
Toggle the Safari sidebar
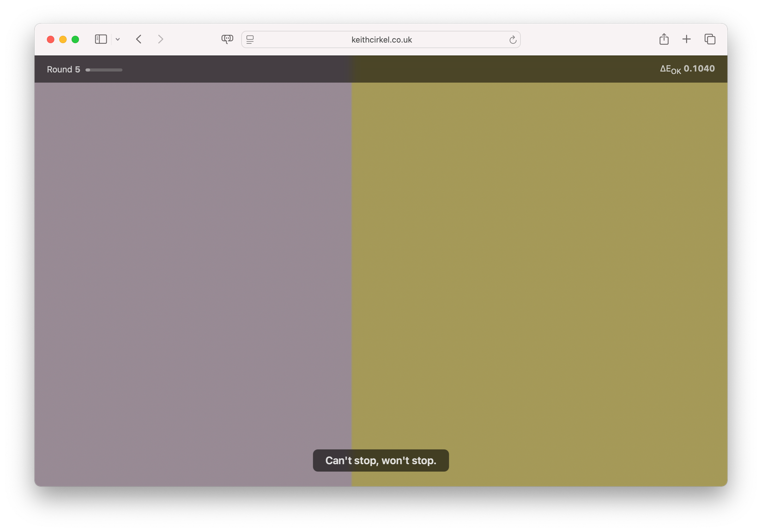point(101,39)
